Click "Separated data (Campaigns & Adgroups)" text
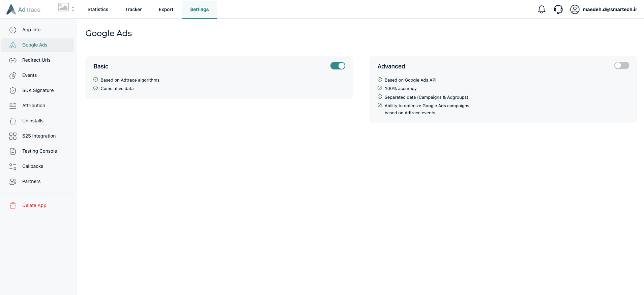Viewport: 644px width, 295px height. [x=426, y=97]
